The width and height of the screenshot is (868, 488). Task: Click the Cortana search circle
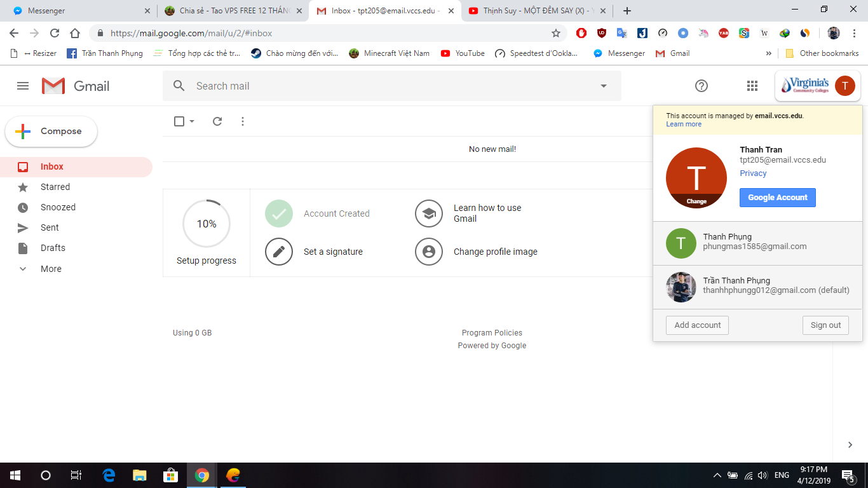point(46,475)
